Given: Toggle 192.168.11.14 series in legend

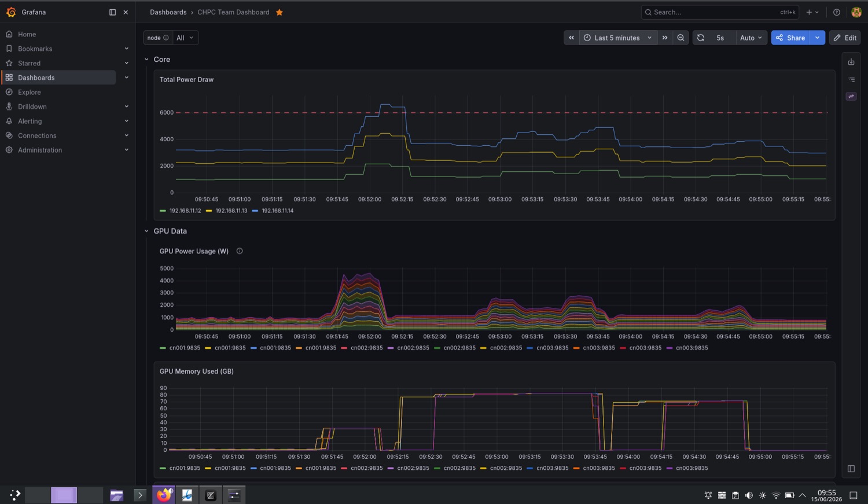Looking at the screenshot, I should pyautogui.click(x=273, y=211).
